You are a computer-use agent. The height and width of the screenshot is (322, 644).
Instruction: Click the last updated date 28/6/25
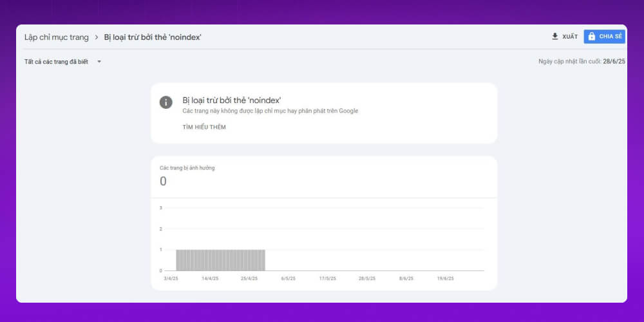coord(614,62)
